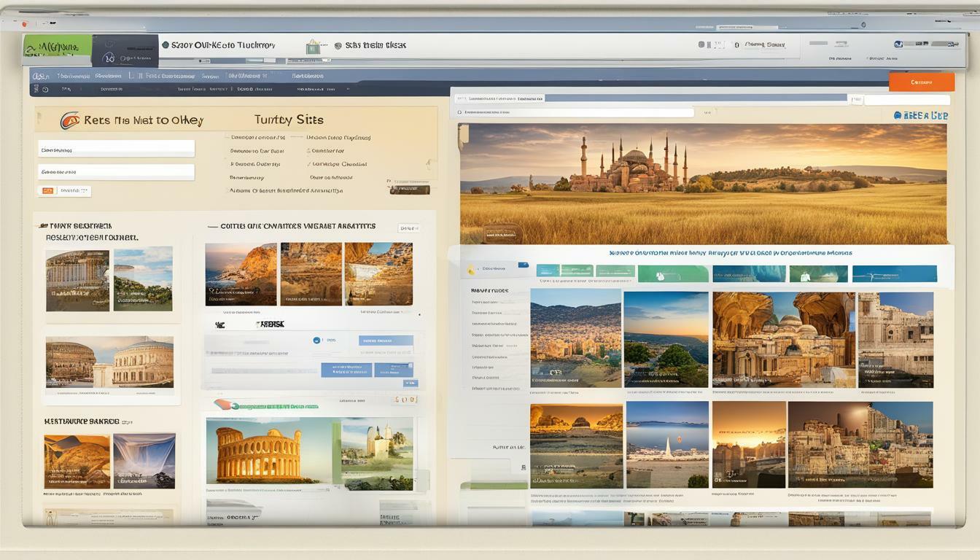Open the left column orange canyon thumbnail

[x=77, y=461]
